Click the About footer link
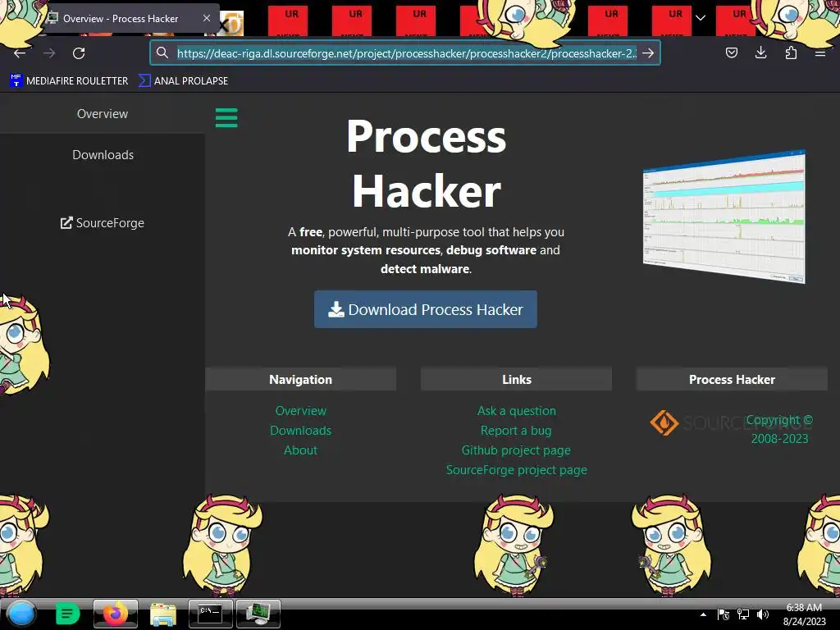Viewport: 840px width, 630px height. pos(300,450)
